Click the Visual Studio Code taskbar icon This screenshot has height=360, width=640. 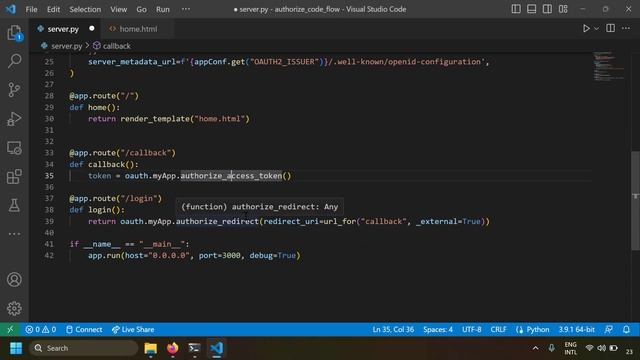tap(216, 348)
